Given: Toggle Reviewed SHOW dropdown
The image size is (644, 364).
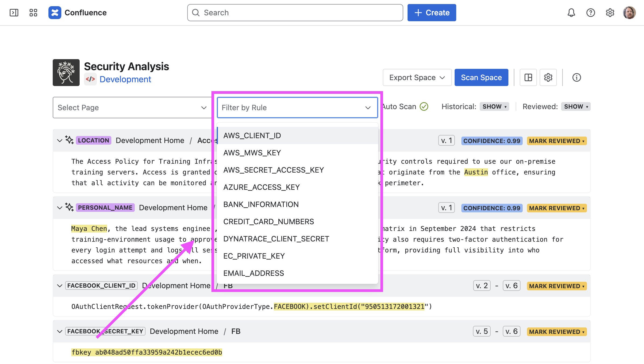Looking at the screenshot, I should pos(576,107).
